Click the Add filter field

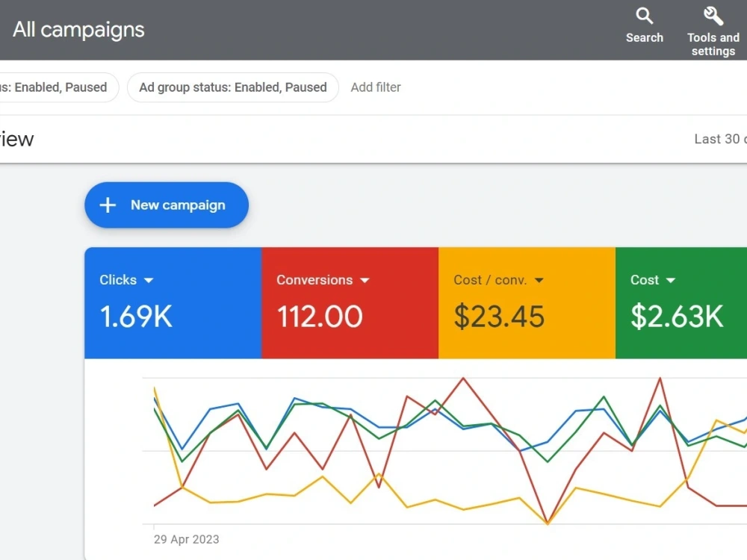click(376, 87)
